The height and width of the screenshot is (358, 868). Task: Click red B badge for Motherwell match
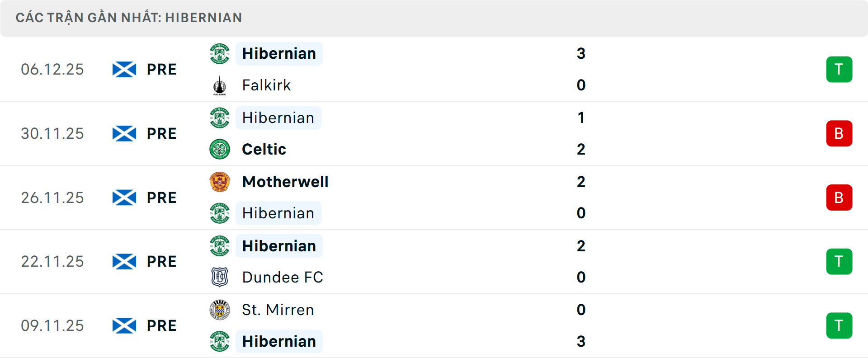[x=839, y=198]
